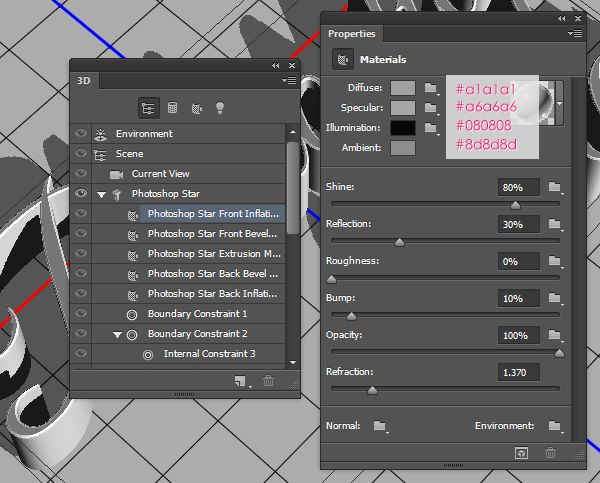This screenshot has height=483, width=600.
Task: Filter 3D panel by materials
Action: (x=196, y=108)
